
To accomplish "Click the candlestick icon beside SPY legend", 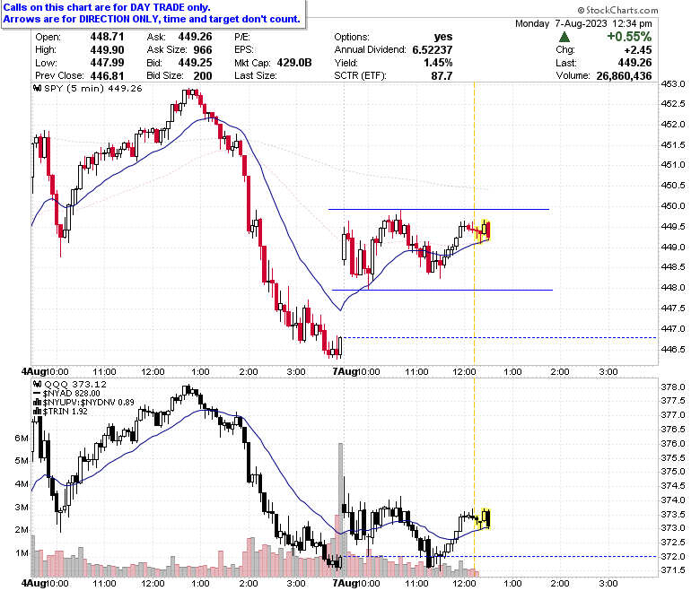I will 39,88.
